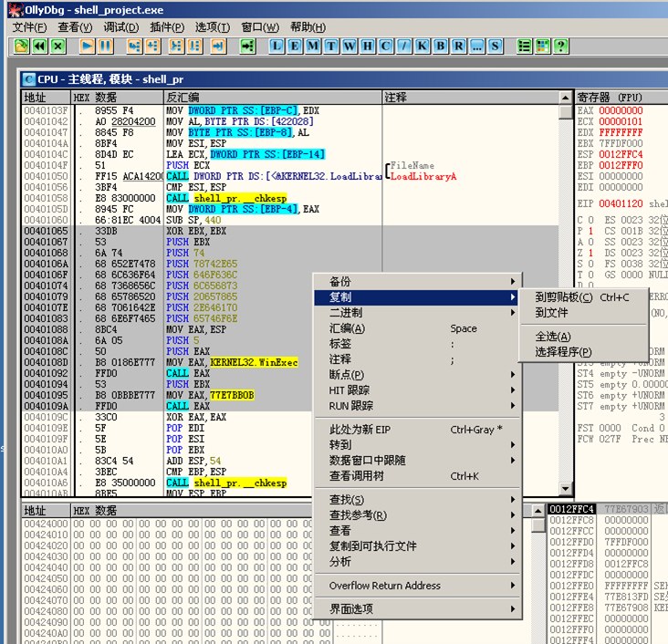Click 此处为新 EIP in the context menu

click(360, 430)
